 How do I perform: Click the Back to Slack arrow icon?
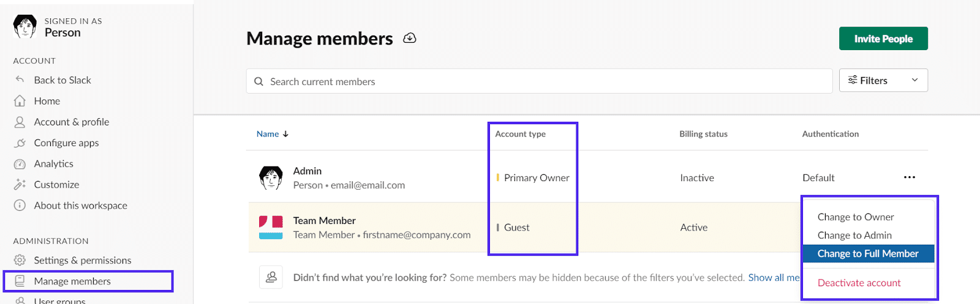(20, 80)
